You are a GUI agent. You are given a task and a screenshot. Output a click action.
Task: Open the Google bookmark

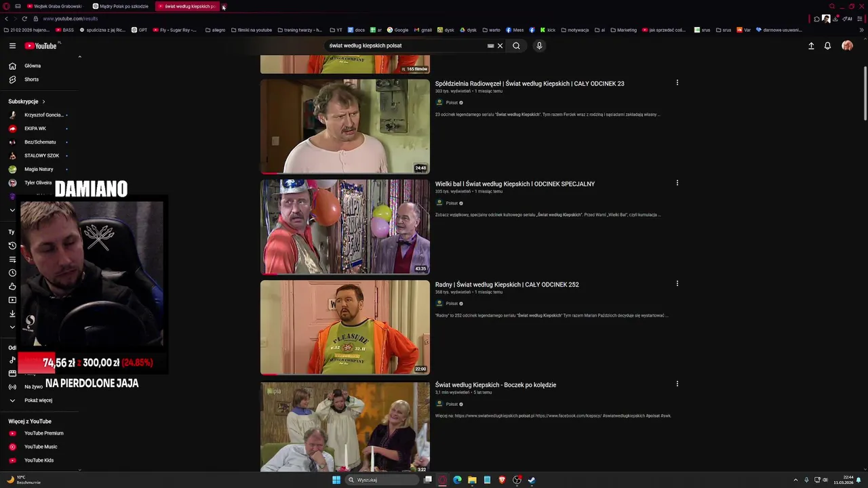click(397, 30)
